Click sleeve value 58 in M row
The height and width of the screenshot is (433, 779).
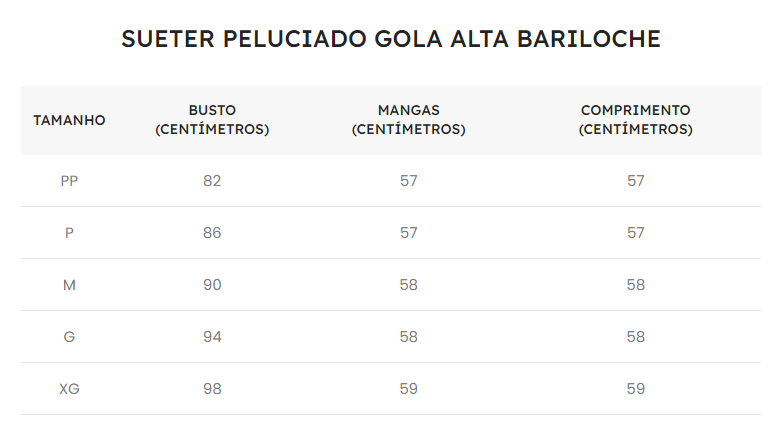click(409, 285)
